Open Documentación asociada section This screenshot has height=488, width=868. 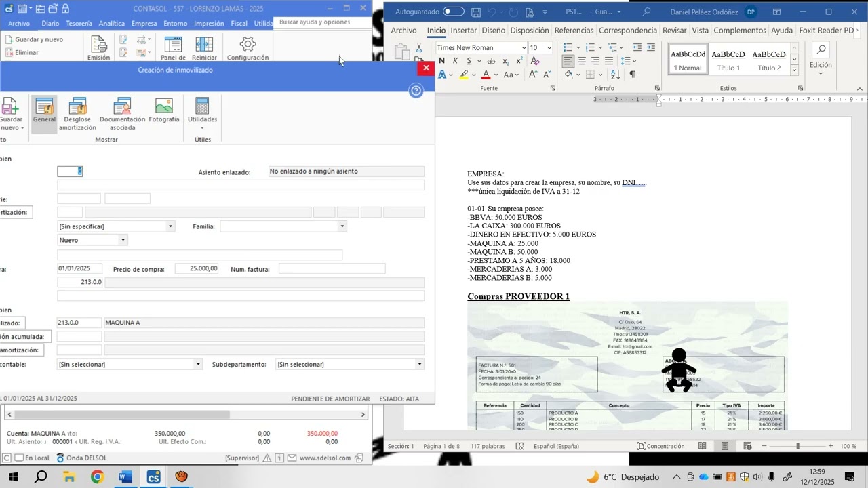tap(122, 114)
